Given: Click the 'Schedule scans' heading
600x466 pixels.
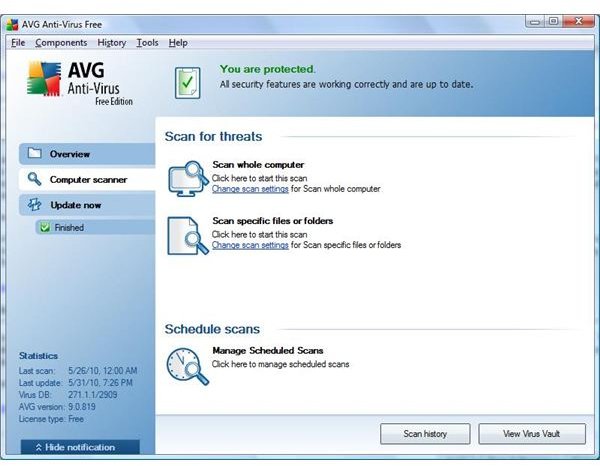Looking at the screenshot, I should 212,329.
